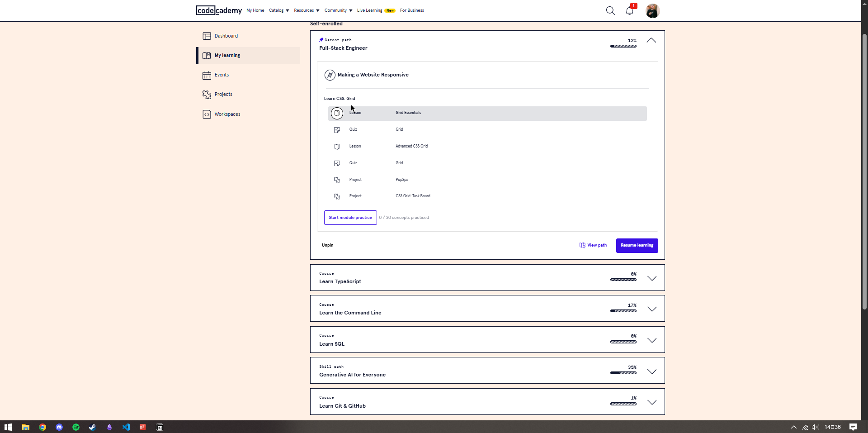This screenshot has height=433, width=868.
Task: Expand the Learn Git & GitHub course
Action: [x=651, y=402]
